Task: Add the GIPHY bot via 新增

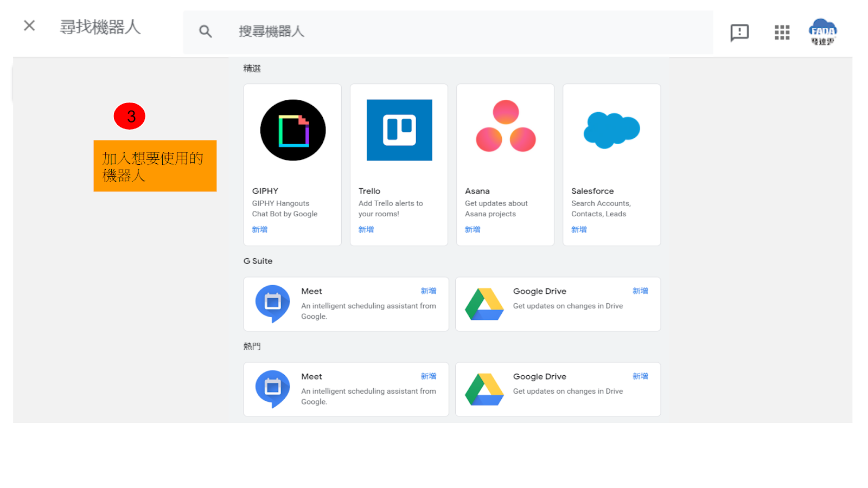Action: click(x=260, y=229)
